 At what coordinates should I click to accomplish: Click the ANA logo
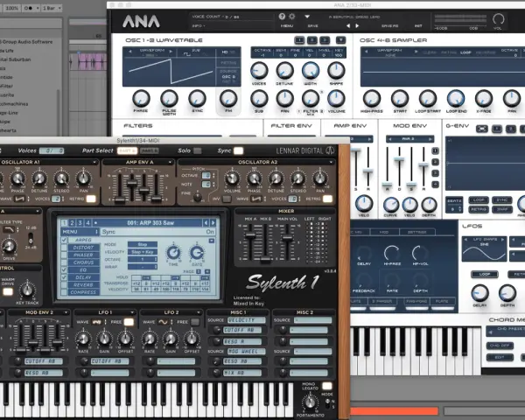pyautogui.click(x=141, y=22)
